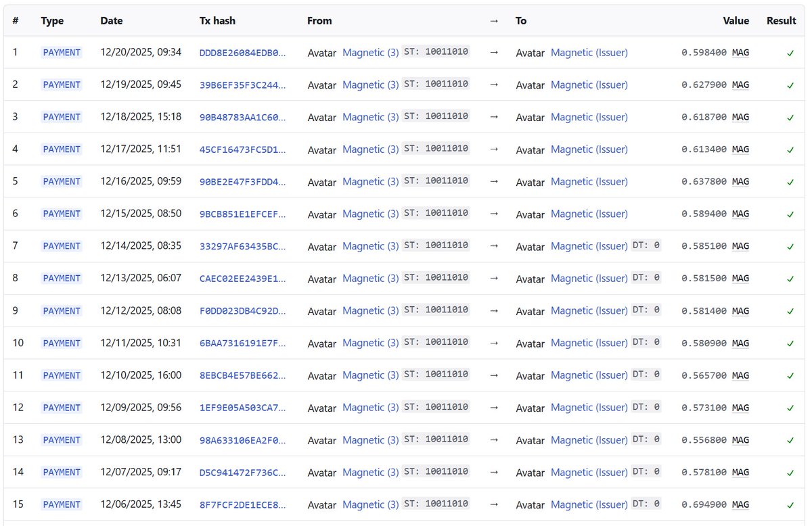This screenshot has height=526, width=812.
Task: Open Magnetic (3) sender in row 12
Action: [371, 408]
